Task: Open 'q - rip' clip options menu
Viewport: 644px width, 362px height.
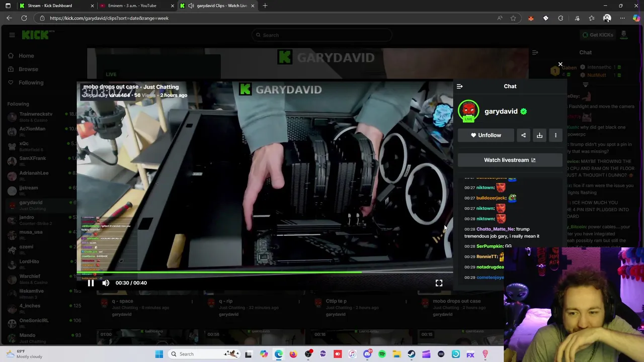Action: 299,302
